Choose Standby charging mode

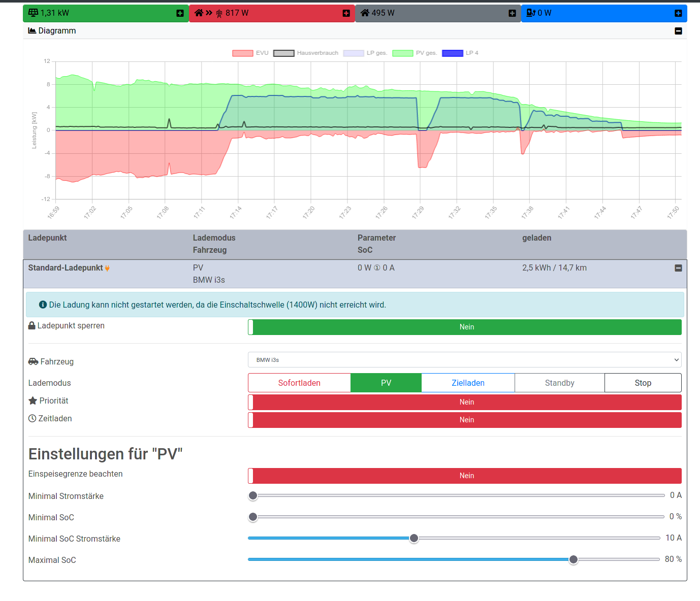tap(559, 383)
